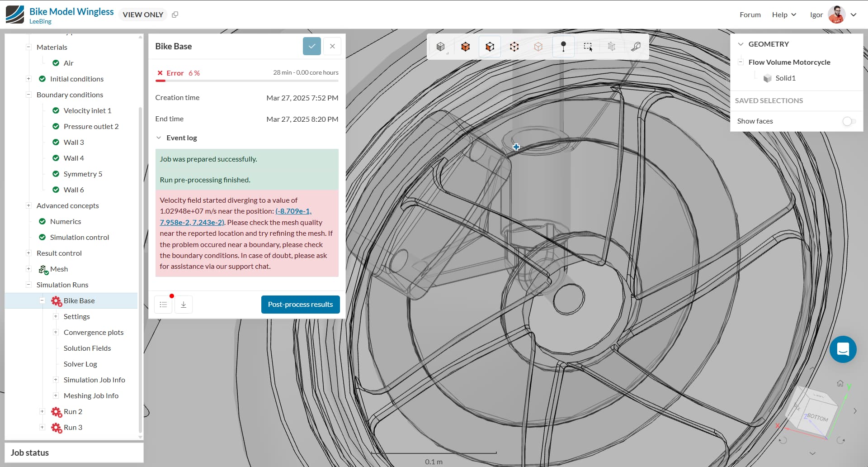Image resolution: width=868 pixels, height=467 pixels.
Task: Click the Run 3 failed-run gear icon
Action: [x=57, y=428]
